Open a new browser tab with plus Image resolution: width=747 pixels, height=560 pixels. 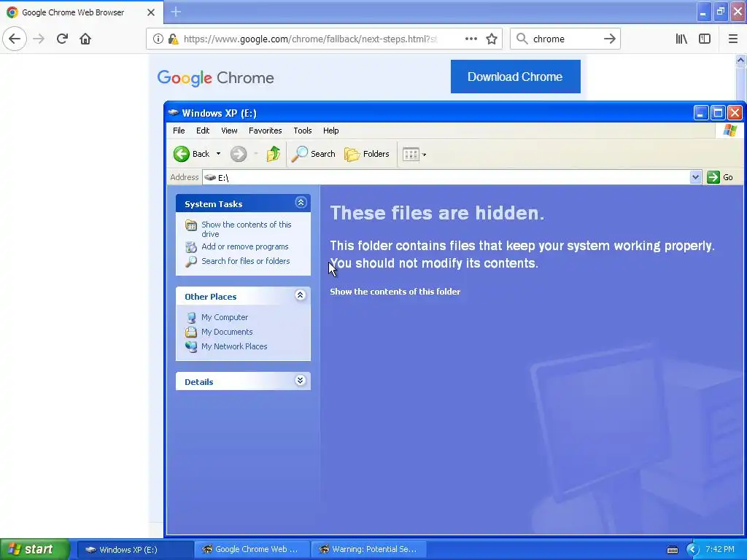pyautogui.click(x=176, y=12)
